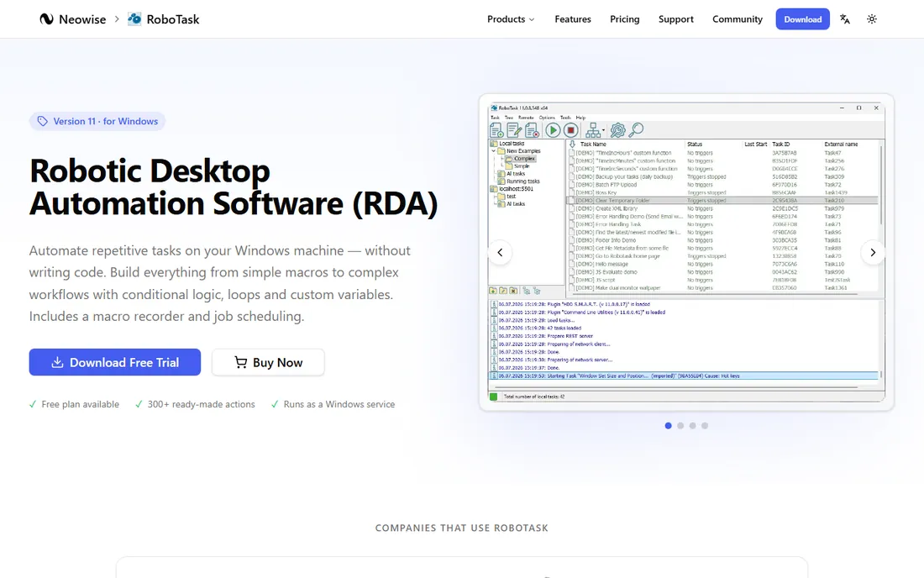Click the Neowise logo icon

pos(46,18)
